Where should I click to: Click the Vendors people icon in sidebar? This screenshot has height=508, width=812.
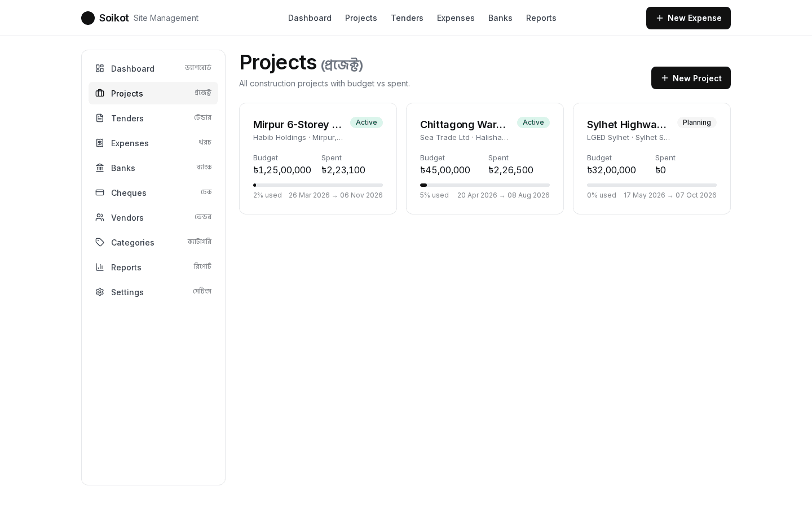100,217
